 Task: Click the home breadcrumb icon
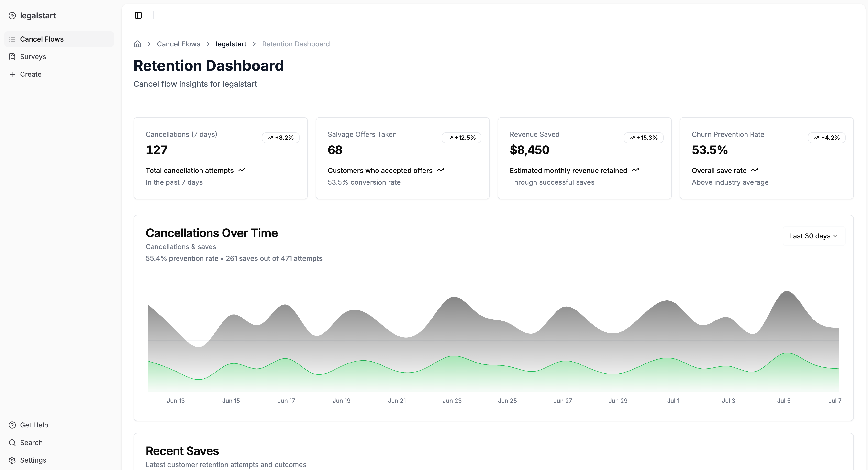(137, 44)
